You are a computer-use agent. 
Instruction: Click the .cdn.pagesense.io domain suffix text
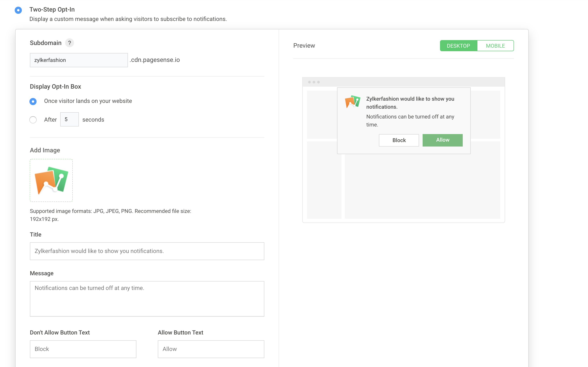[x=155, y=60]
